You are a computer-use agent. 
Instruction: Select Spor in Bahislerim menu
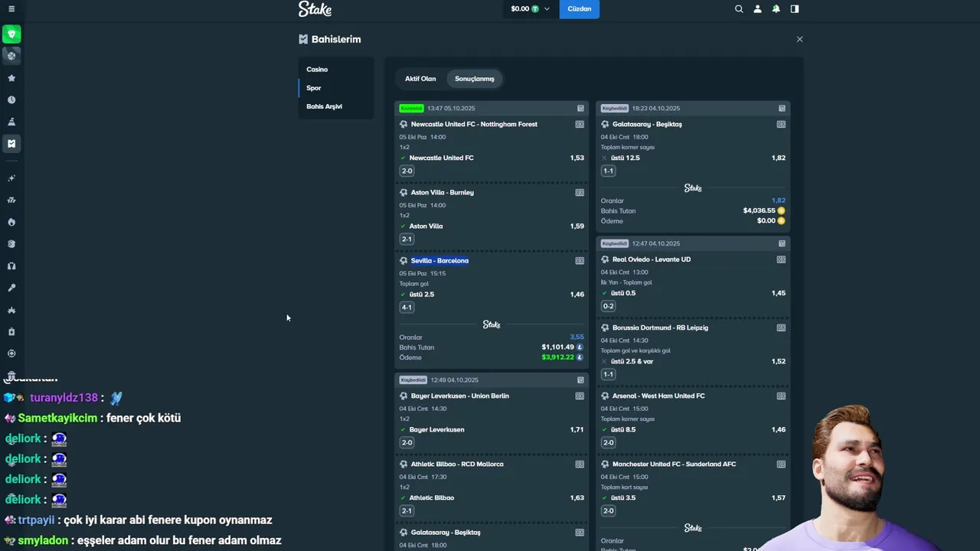pyautogui.click(x=336, y=88)
